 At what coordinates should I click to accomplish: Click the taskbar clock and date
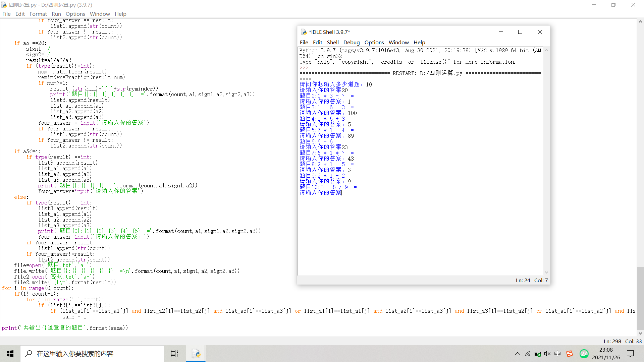click(x=606, y=354)
